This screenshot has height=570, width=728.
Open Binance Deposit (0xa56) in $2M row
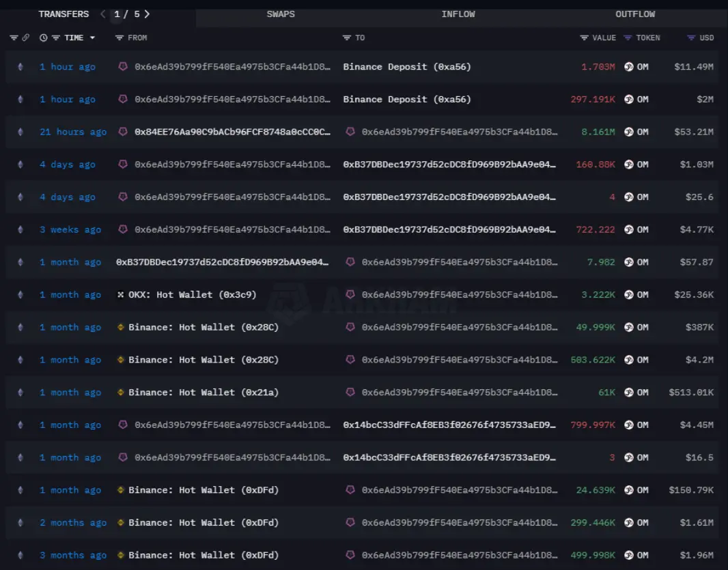coord(407,100)
